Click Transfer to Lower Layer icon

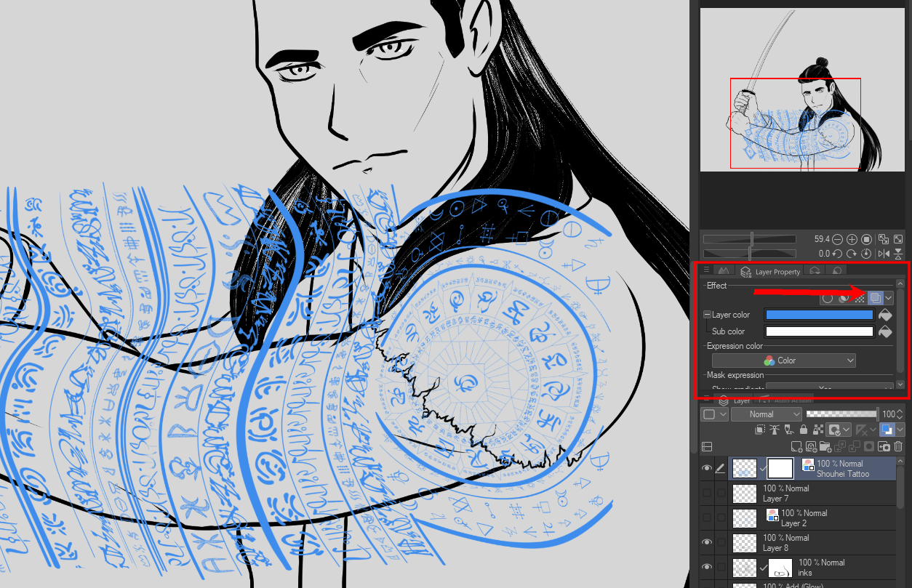pos(840,446)
